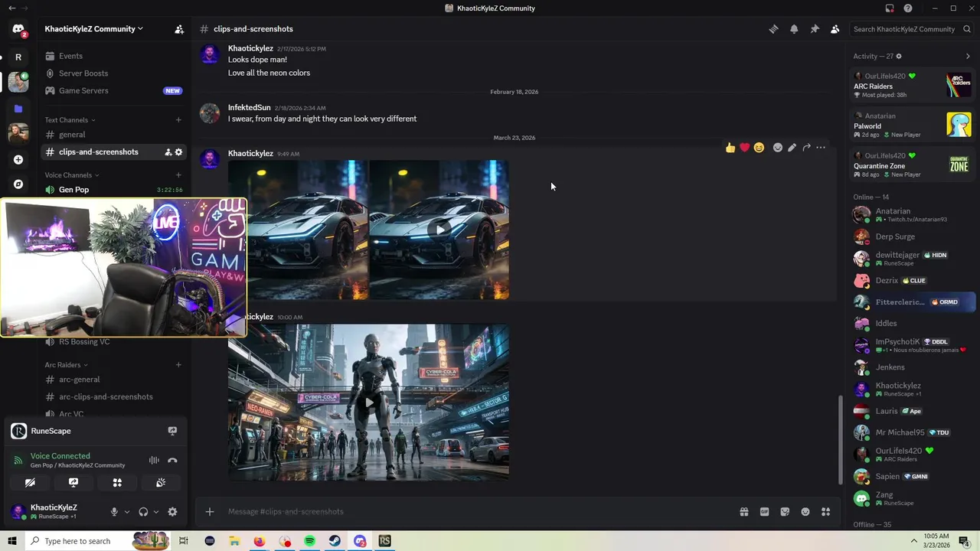Switch to the general channel
Image resolution: width=980 pixels, height=551 pixels.
point(113,135)
